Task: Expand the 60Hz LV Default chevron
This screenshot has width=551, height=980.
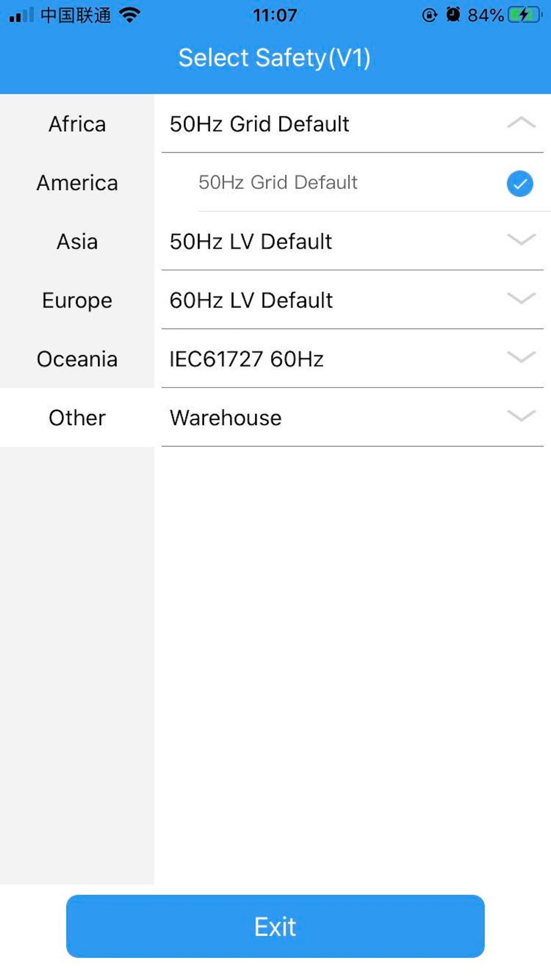Action: click(521, 299)
